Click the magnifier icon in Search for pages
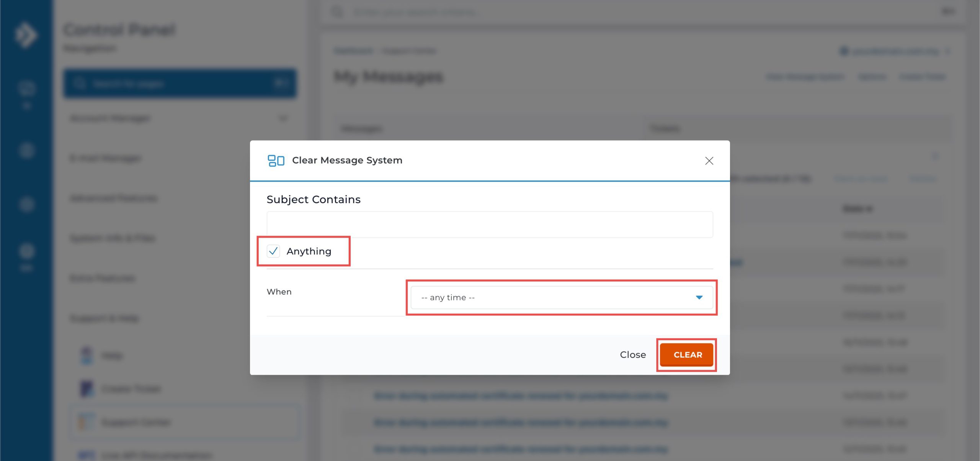Viewport: 980px width, 461px height. [79, 83]
